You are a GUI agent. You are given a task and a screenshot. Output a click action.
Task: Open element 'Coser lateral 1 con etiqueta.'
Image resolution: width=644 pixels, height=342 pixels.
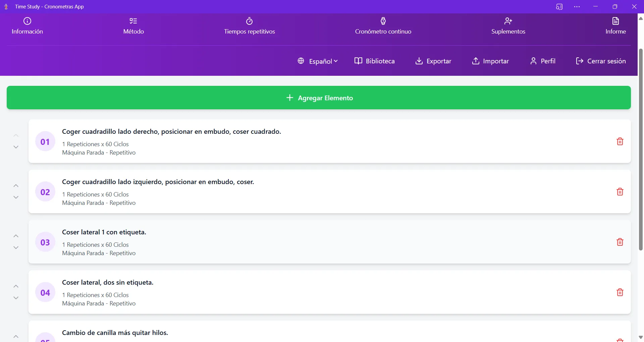point(329,242)
